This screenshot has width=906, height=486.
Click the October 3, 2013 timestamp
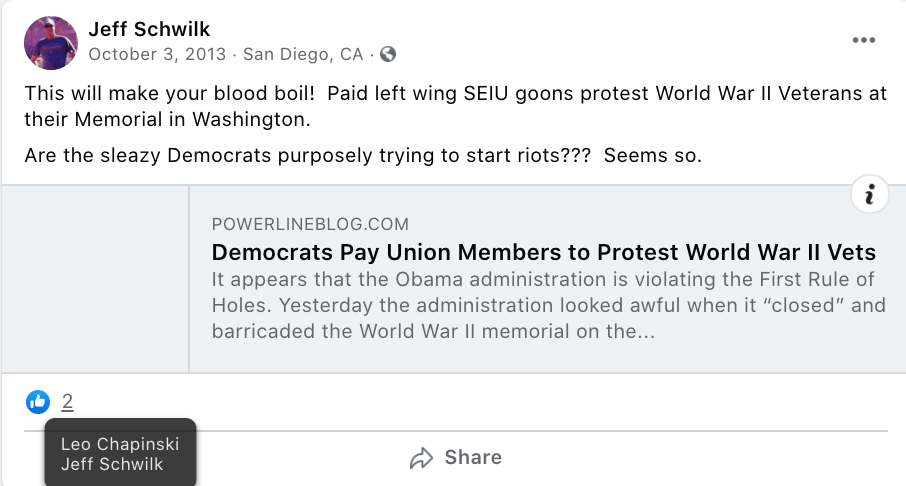(159, 54)
